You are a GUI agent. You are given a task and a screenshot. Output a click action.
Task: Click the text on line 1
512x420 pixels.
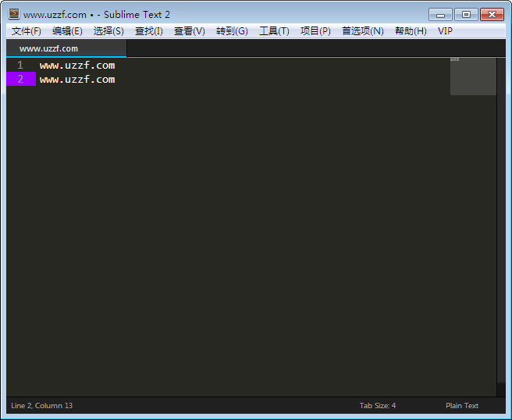[x=77, y=66]
